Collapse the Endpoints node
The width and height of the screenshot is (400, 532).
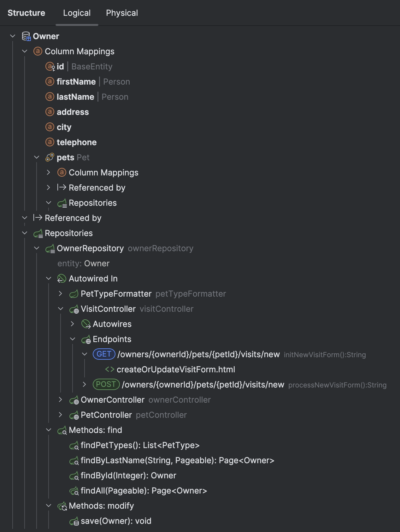73,339
